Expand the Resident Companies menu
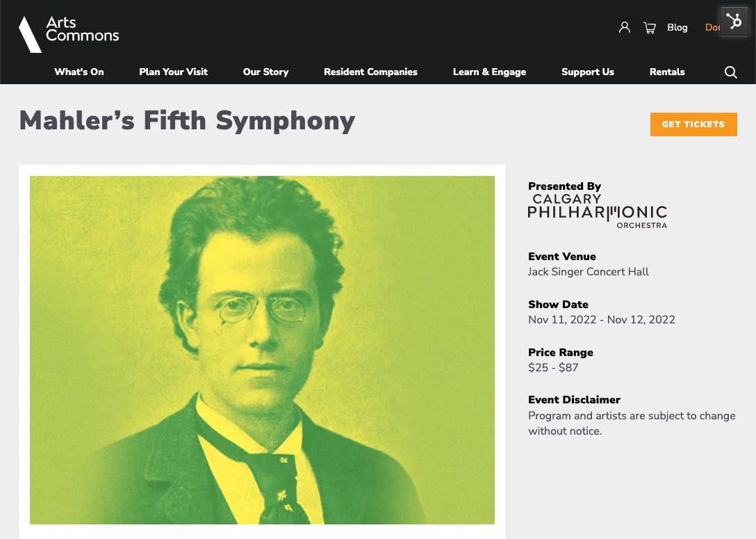The height and width of the screenshot is (539, 756). pyautogui.click(x=370, y=72)
